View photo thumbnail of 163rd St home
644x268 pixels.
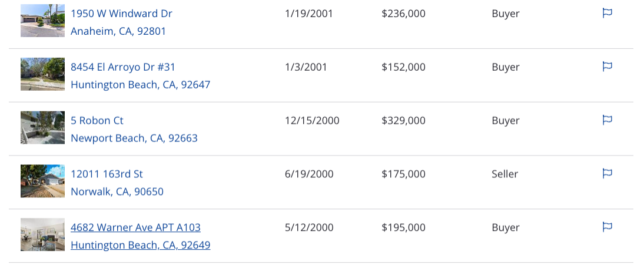click(43, 181)
